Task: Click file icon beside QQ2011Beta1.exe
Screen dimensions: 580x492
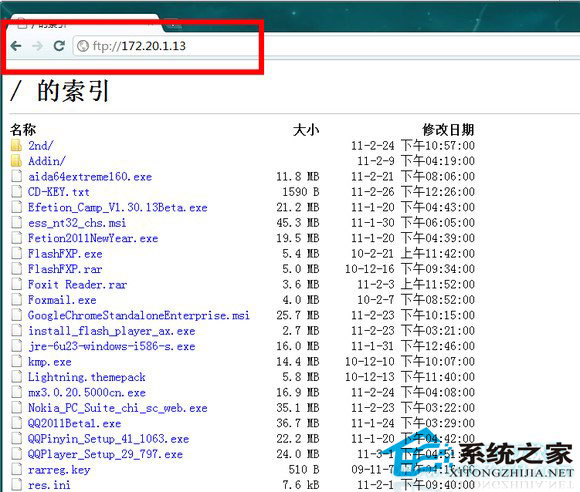Action: (16, 423)
